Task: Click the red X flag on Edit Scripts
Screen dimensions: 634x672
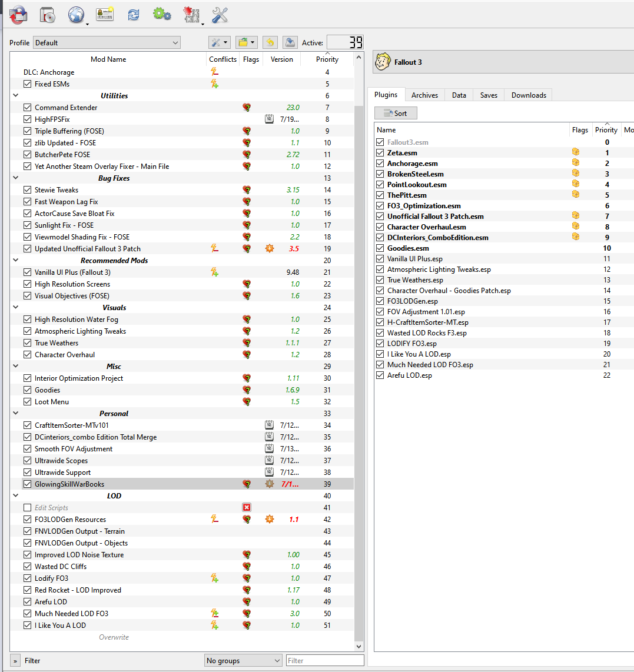Action: [247, 507]
